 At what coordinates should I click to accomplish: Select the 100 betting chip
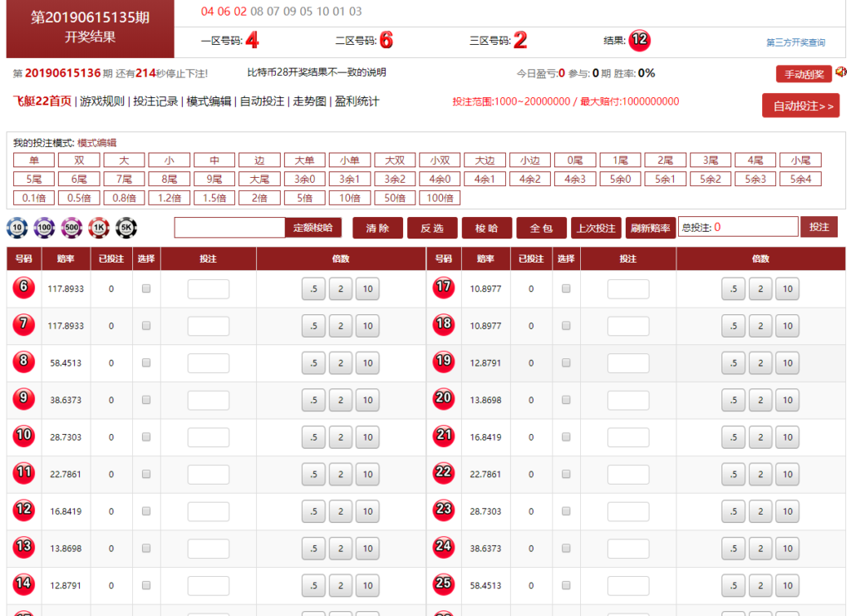tap(44, 228)
